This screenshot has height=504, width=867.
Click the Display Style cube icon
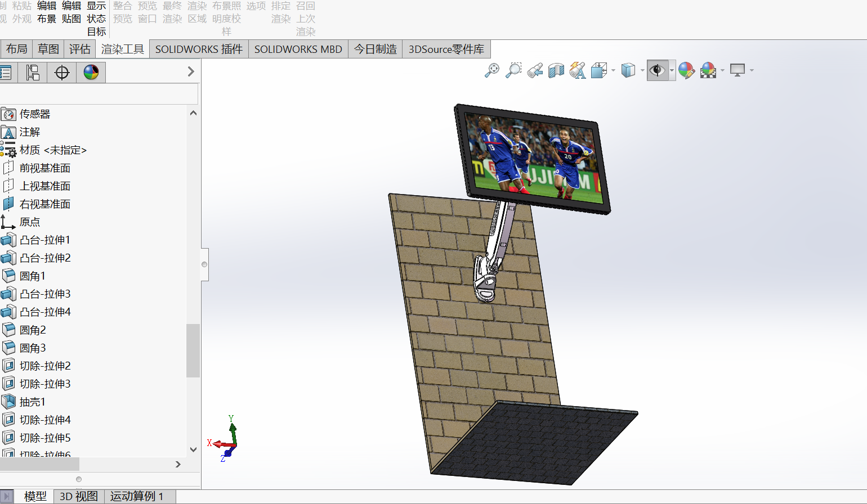628,70
